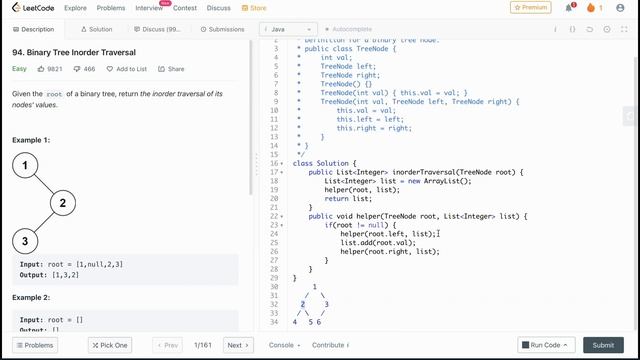Collapse code fold at line 16
The image size is (640, 360).
282,164
